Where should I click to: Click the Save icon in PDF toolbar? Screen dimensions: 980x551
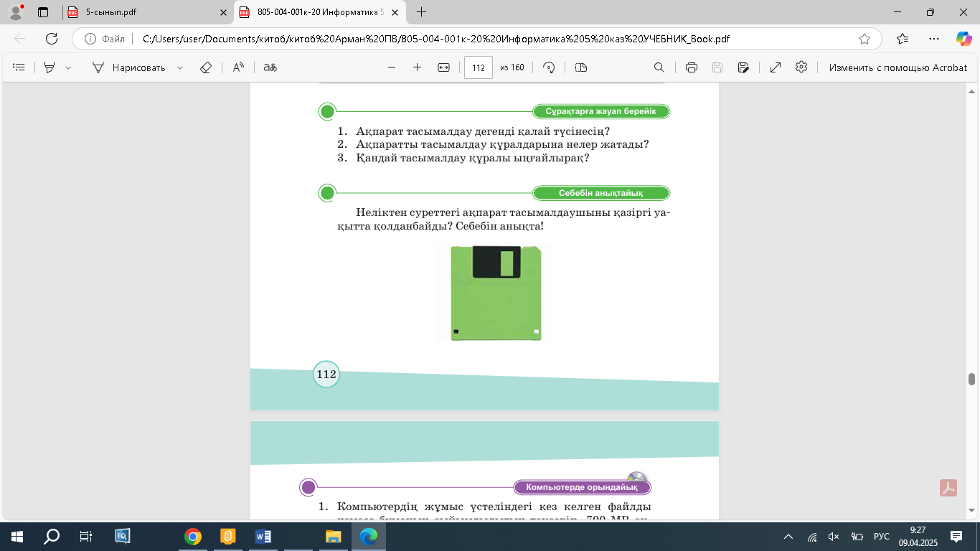click(717, 67)
